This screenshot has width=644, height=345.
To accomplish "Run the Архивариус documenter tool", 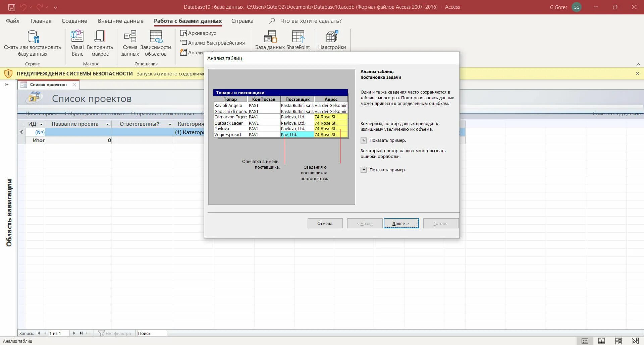I will (x=198, y=33).
